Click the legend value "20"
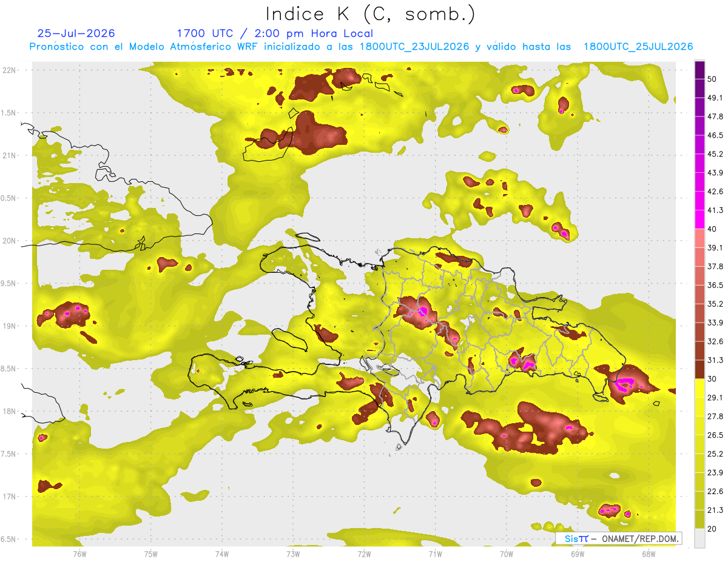The image size is (728, 562). tap(712, 529)
